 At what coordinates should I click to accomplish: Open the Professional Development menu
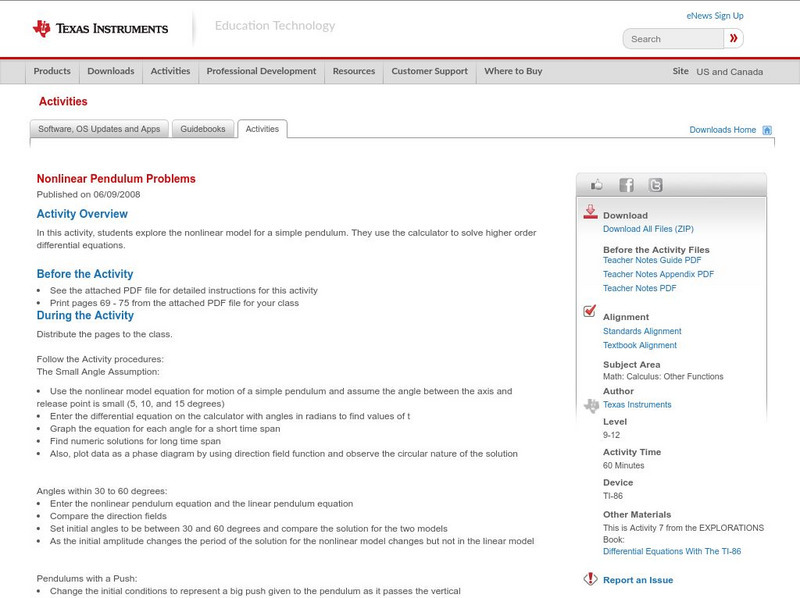(x=261, y=71)
